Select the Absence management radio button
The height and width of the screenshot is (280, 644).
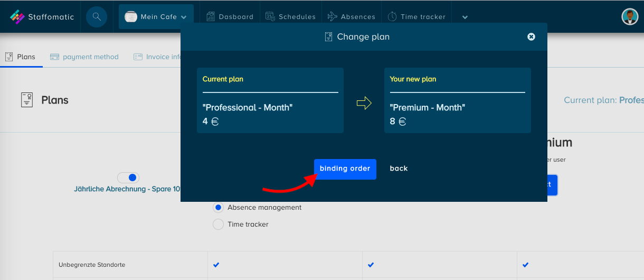(218, 208)
